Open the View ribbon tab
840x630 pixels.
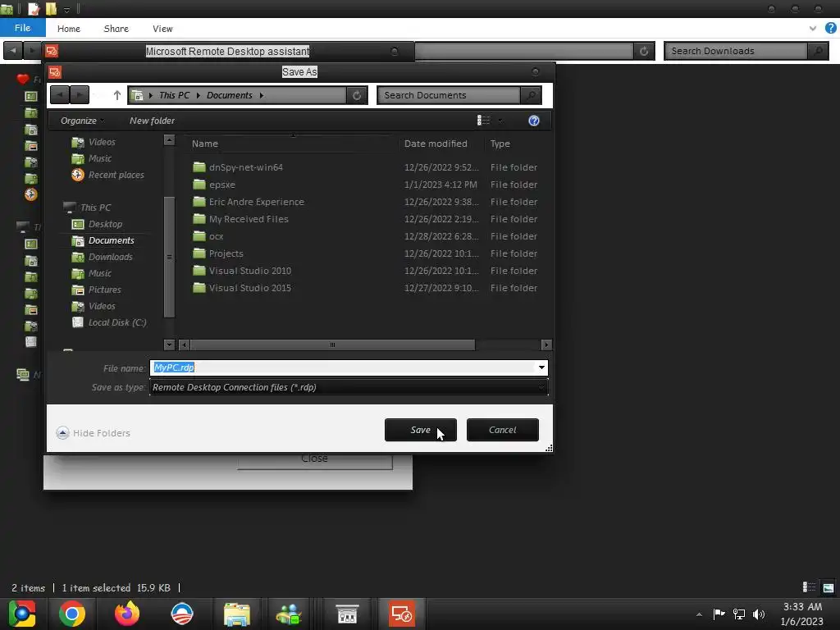pyautogui.click(x=162, y=29)
